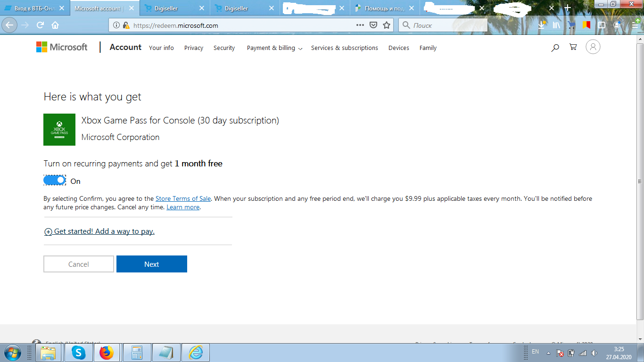Open a new browser tab

[568, 8]
